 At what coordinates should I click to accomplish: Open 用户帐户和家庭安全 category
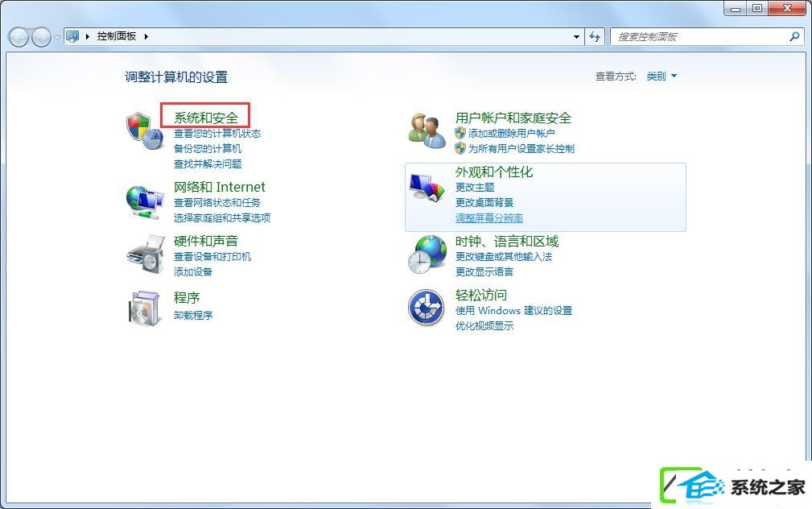tap(513, 118)
